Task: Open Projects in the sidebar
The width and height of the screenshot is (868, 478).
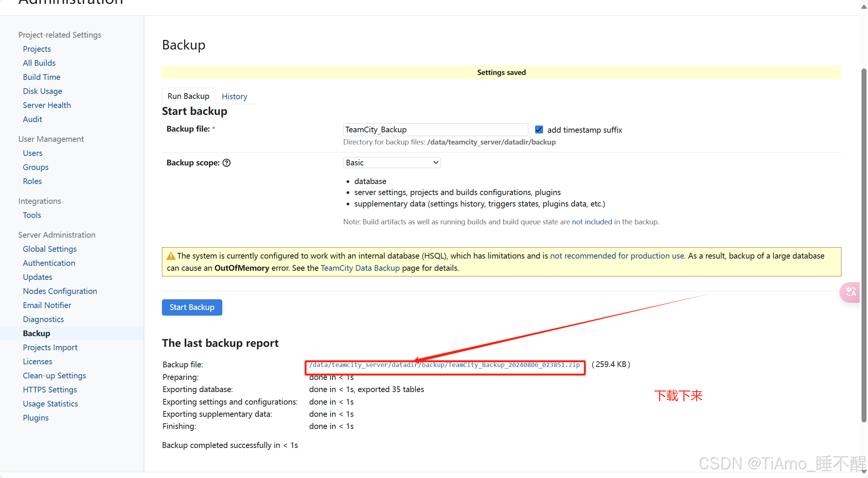Action: [x=37, y=49]
